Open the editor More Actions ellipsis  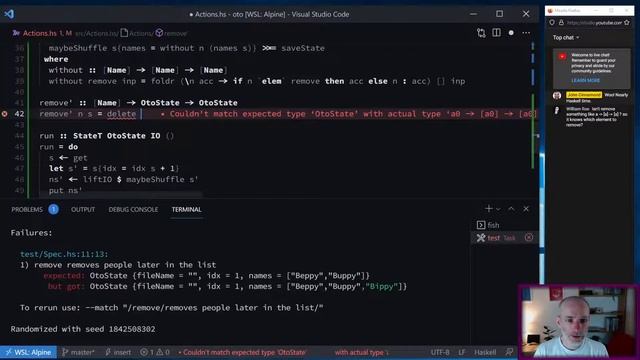(x=526, y=33)
